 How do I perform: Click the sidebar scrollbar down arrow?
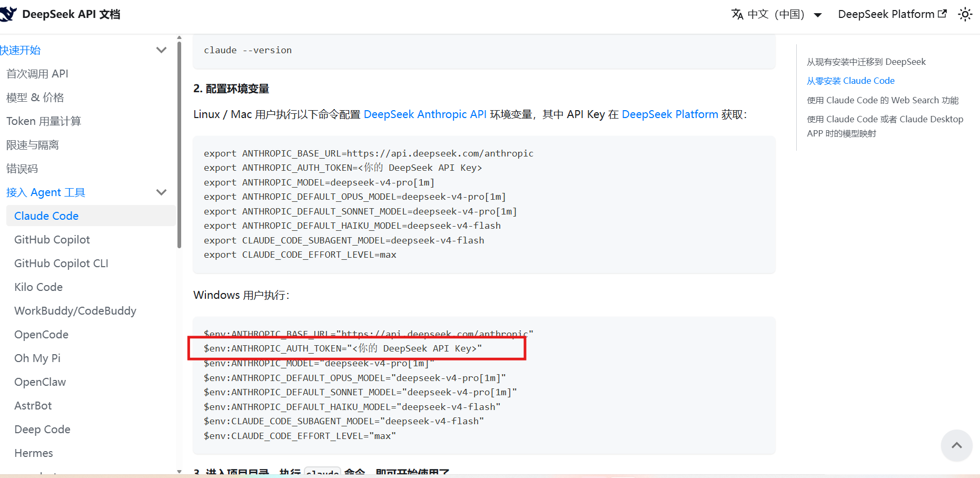click(179, 471)
